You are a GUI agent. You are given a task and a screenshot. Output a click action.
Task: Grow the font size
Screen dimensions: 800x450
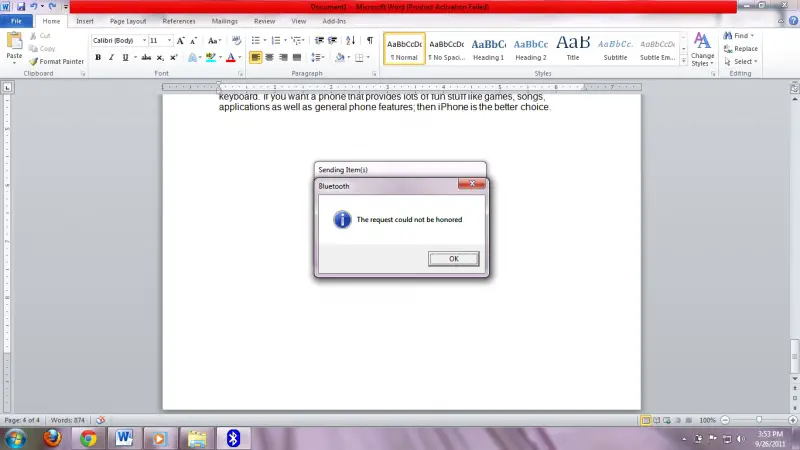[x=180, y=41]
